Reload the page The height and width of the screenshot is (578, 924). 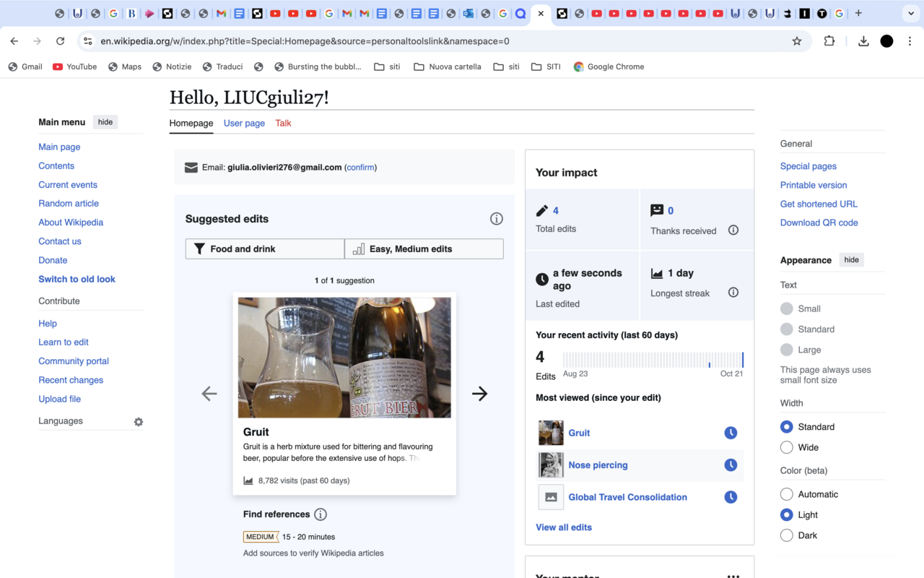[61, 41]
